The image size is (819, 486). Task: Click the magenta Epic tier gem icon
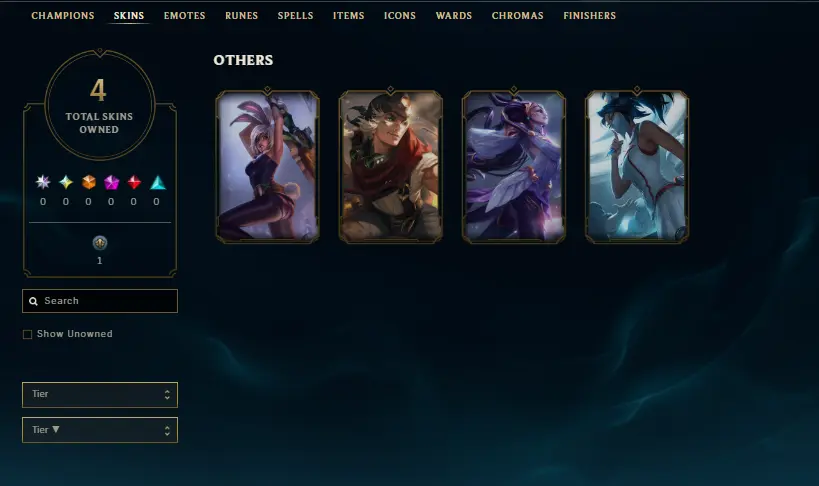pyautogui.click(x=111, y=182)
